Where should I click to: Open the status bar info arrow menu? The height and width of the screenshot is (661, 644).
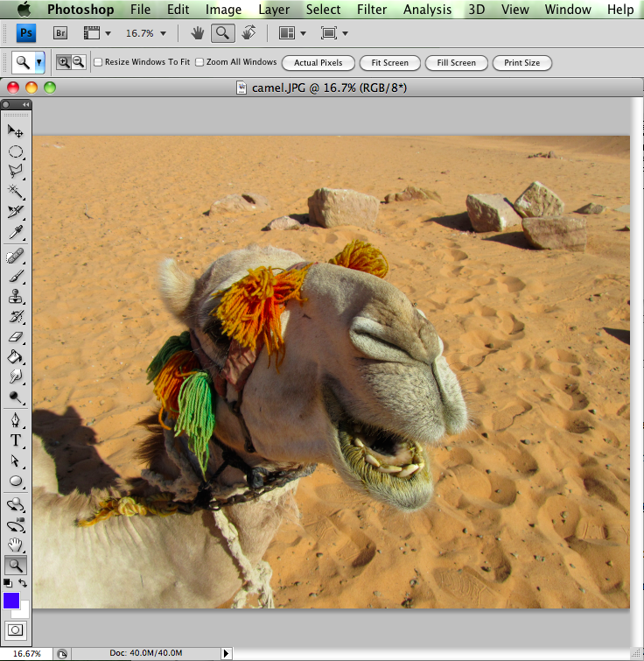pos(226,653)
